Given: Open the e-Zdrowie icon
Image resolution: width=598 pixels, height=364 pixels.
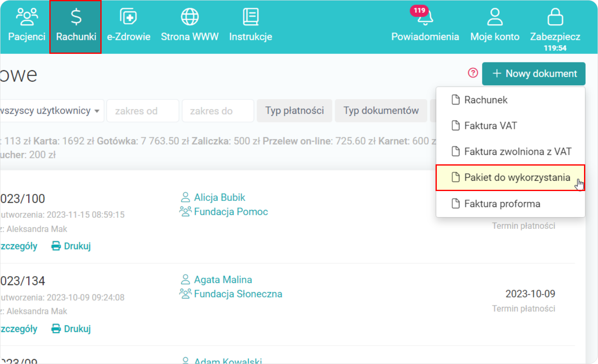Looking at the screenshot, I should [128, 17].
